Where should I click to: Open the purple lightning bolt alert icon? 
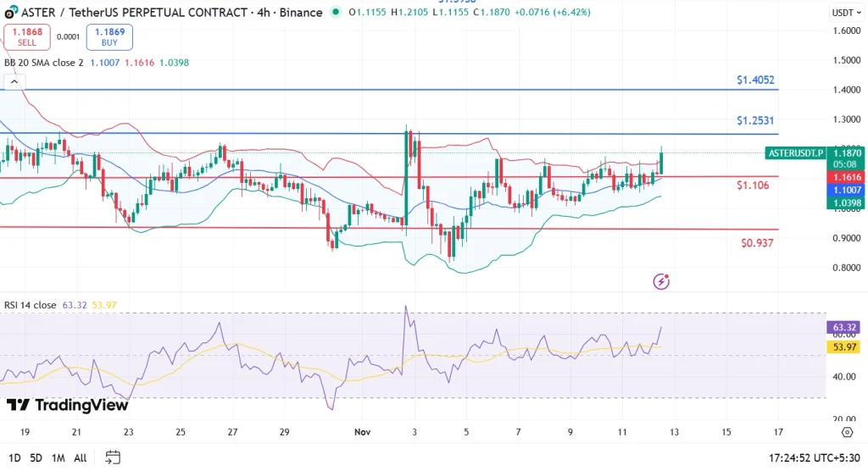[663, 280]
